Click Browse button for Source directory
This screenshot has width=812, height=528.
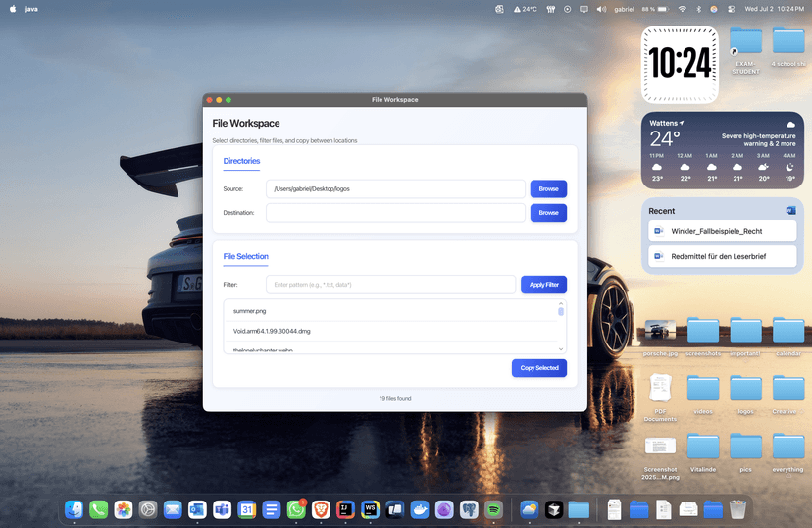tap(548, 188)
